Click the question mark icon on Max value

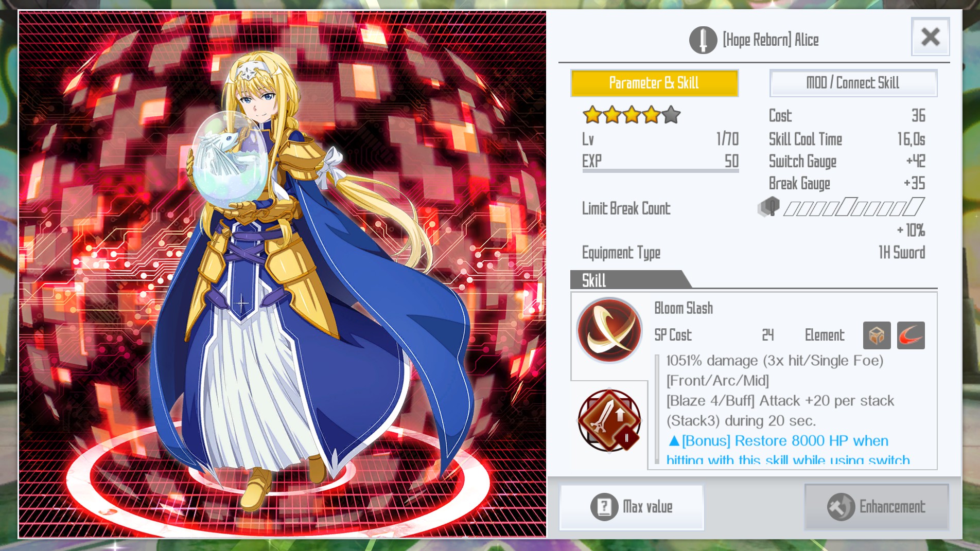(x=604, y=507)
